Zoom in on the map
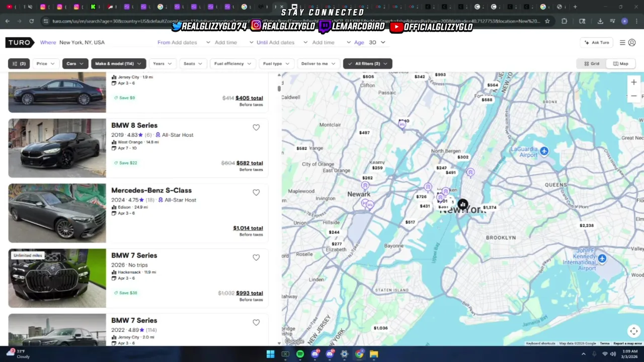The image size is (644, 362). tap(633, 82)
